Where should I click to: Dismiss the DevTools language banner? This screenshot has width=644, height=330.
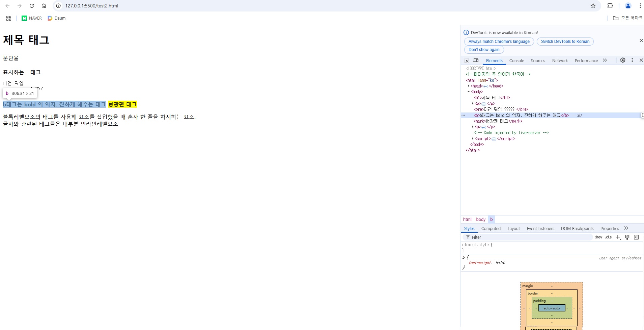point(641,41)
